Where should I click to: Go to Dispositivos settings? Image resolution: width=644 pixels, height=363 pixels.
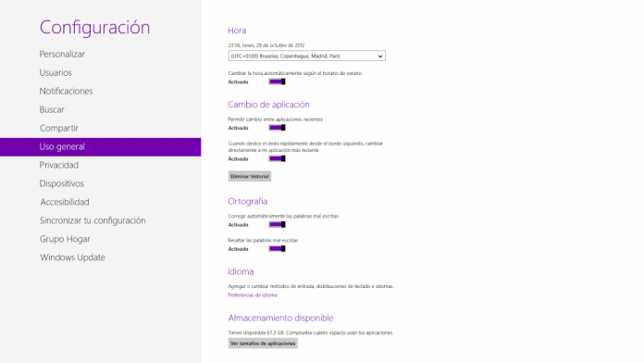point(62,183)
